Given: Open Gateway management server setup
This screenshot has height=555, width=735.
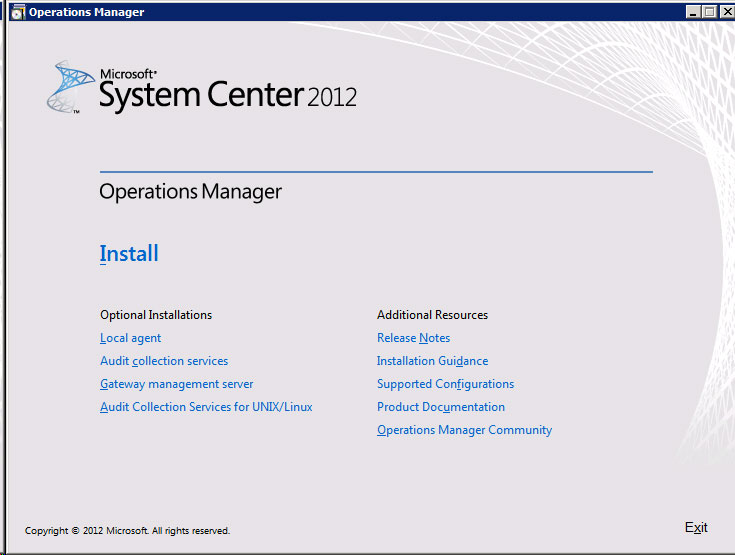Looking at the screenshot, I should (176, 384).
